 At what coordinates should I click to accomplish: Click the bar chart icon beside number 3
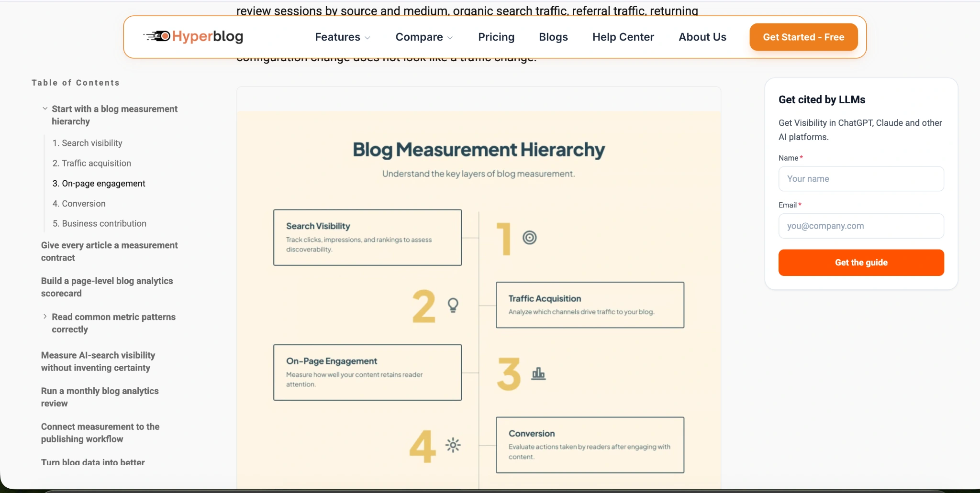538,373
